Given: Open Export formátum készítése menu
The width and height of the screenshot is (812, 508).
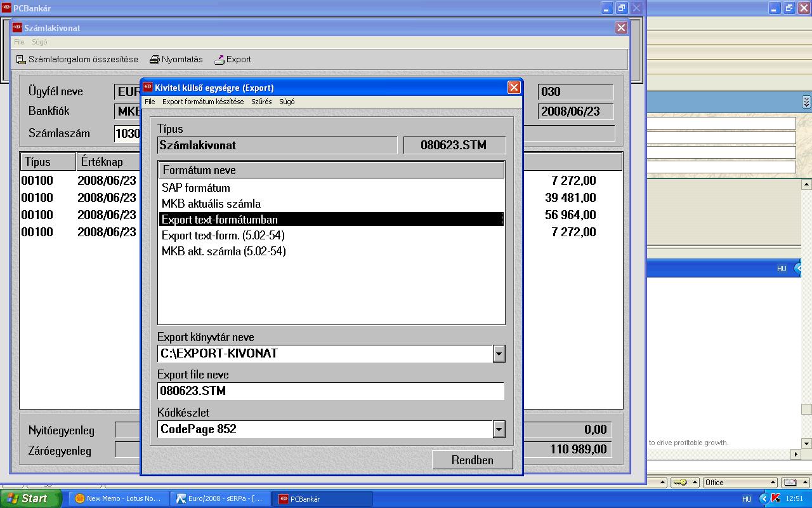Looking at the screenshot, I should click(x=203, y=102).
